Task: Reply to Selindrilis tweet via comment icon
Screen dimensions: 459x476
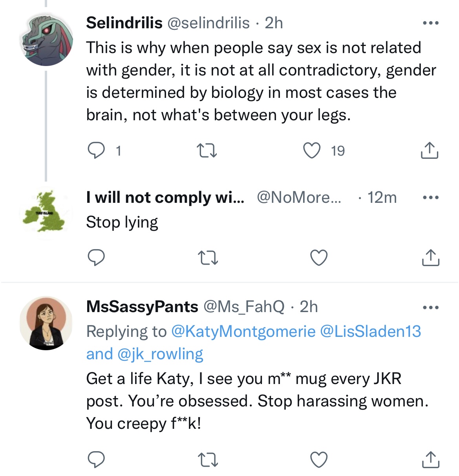Action: [x=96, y=151]
